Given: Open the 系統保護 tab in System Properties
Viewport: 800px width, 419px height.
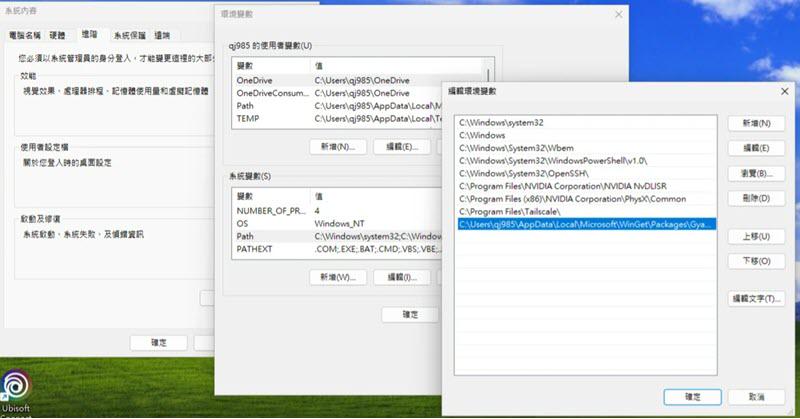Looking at the screenshot, I should point(130,35).
